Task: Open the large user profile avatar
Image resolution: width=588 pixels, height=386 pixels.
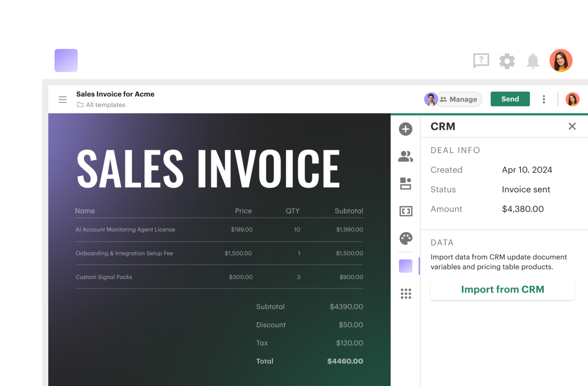Action: click(561, 60)
